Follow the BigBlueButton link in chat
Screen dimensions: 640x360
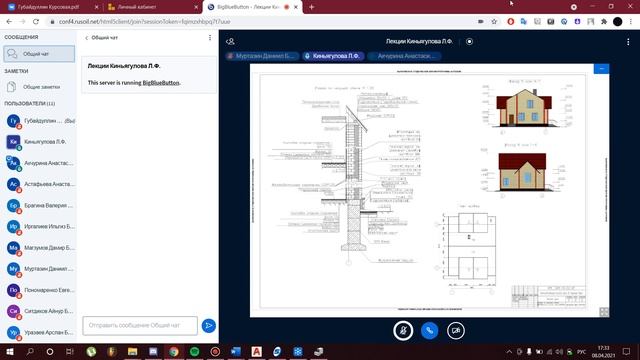click(x=161, y=83)
